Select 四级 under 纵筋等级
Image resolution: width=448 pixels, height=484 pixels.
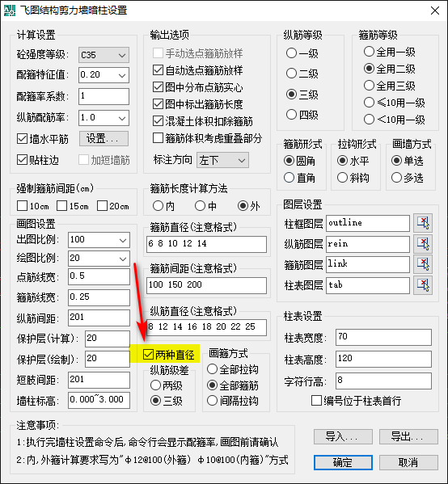tap(291, 115)
